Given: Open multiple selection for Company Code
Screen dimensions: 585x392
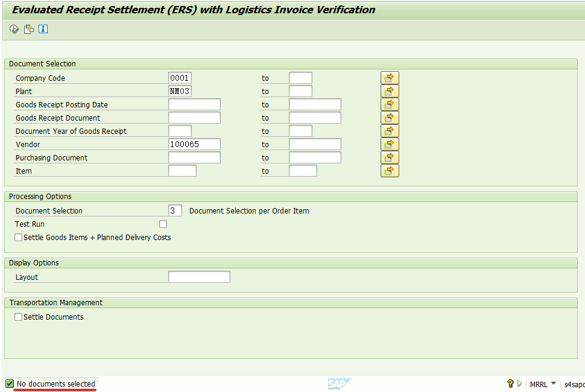Looking at the screenshot, I should tap(390, 78).
